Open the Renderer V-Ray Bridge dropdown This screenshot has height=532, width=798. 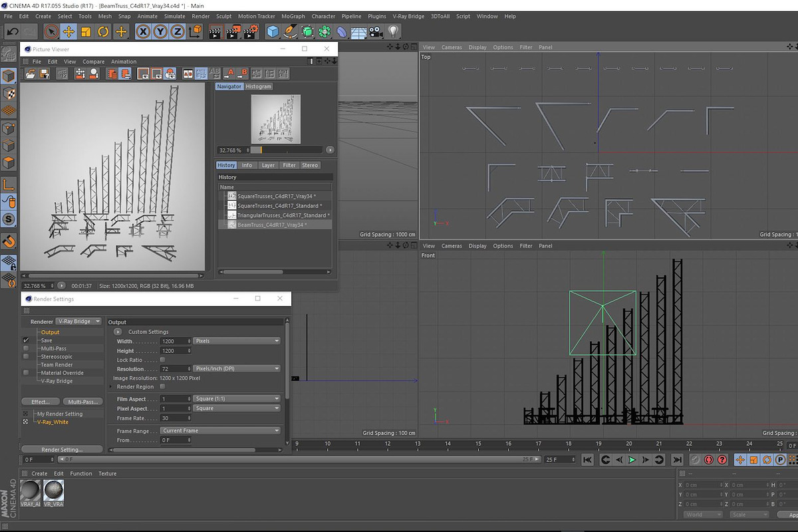[x=78, y=321]
